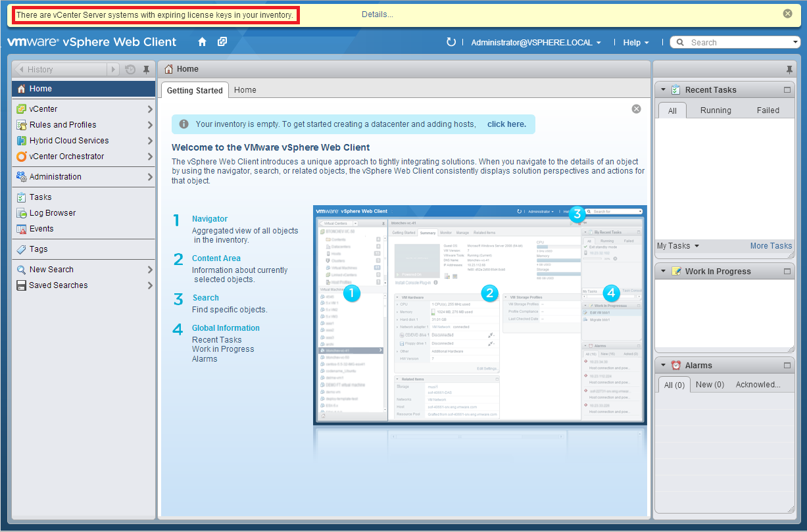Screen dimensions: 807x532
Task: Click the 'click here.' link
Action: (506, 124)
